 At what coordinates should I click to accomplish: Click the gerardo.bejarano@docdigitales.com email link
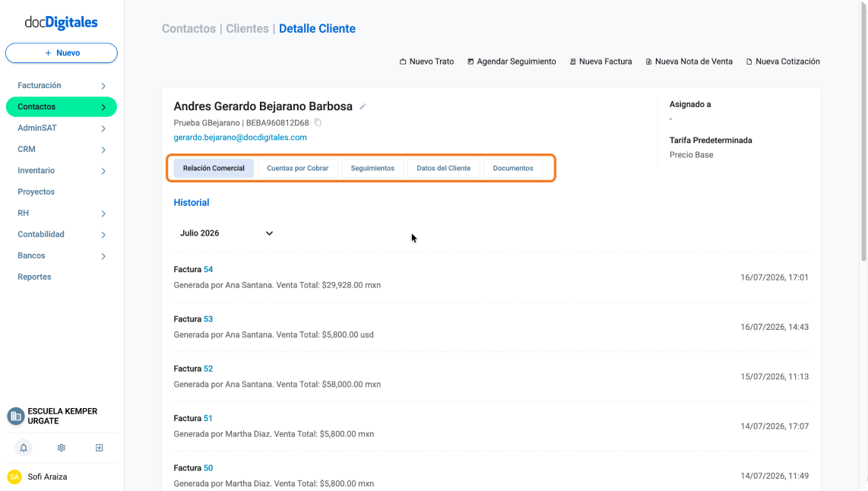point(240,138)
